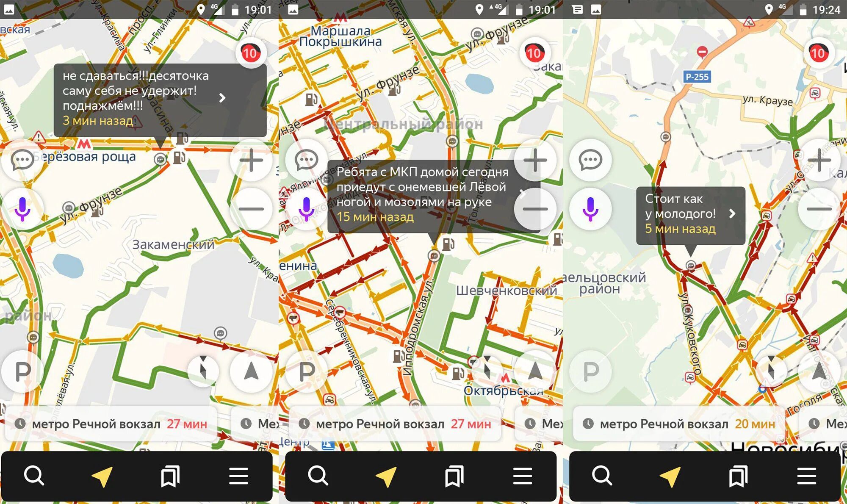847x504 pixels.
Task: Tap the road works sign beside the 19:24 clock
Action: click(x=749, y=22)
